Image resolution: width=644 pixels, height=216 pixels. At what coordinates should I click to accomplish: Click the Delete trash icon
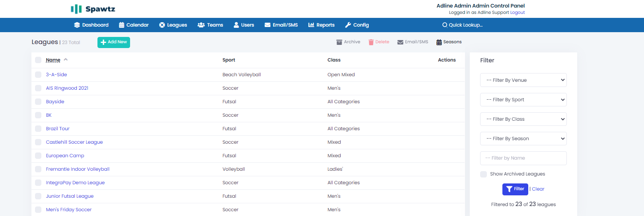tap(371, 42)
